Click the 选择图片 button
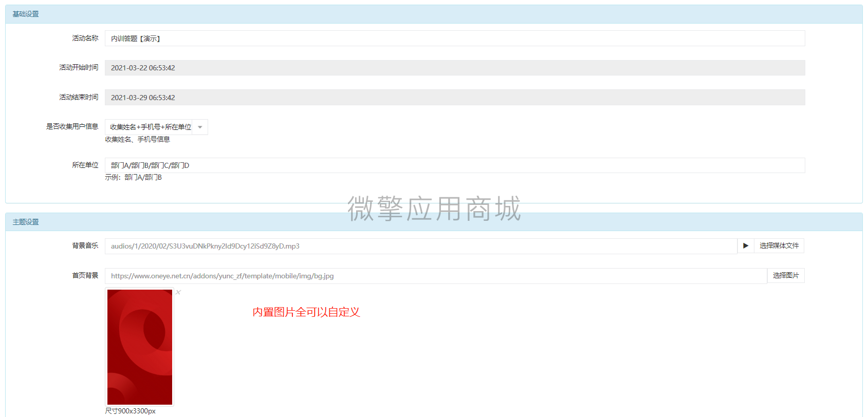This screenshot has width=868, height=417. click(x=786, y=276)
